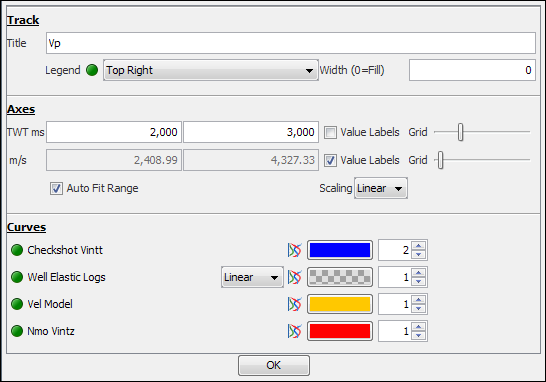Click the Nmo Vintz curve name
546x382 pixels.
point(51,331)
